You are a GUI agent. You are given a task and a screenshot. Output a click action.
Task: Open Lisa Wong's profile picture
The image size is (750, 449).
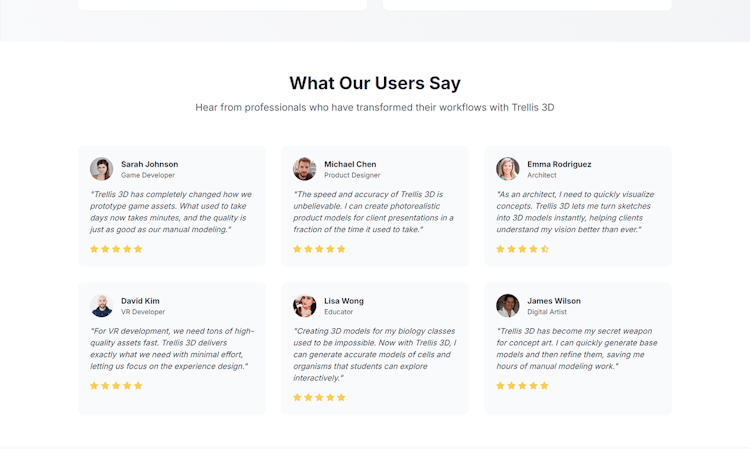click(x=304, y=306)
